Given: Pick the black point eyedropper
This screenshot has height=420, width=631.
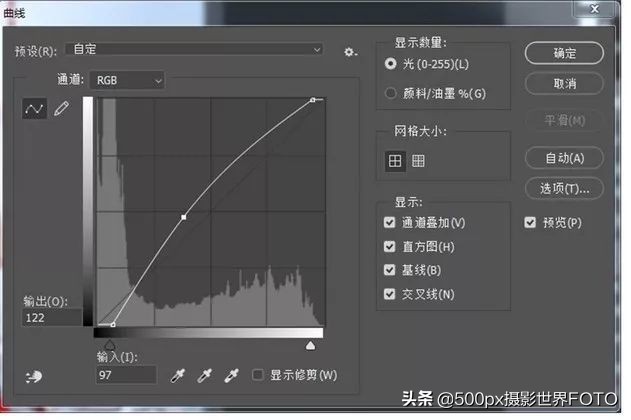Looking at the screenshot, I should coord(177,375).
